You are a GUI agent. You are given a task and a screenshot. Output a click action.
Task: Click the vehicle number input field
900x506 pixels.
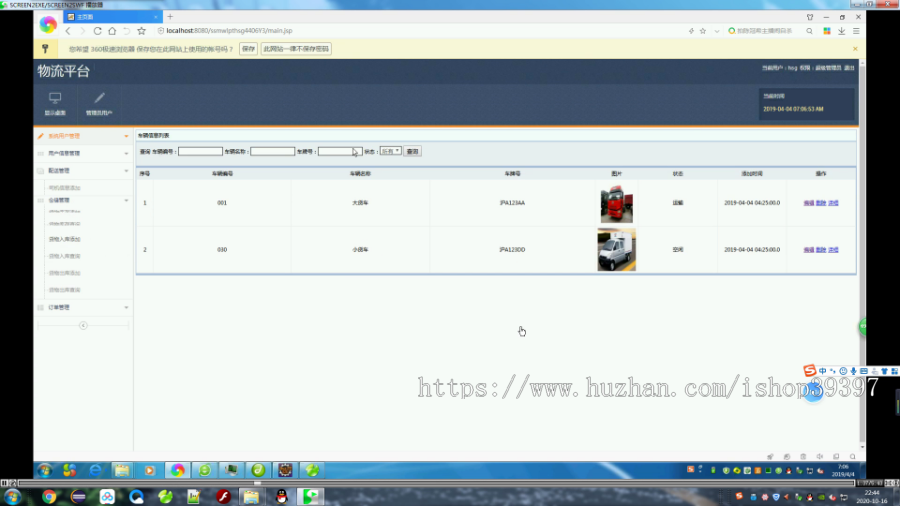pyautogui.click(x=200, y=151)
